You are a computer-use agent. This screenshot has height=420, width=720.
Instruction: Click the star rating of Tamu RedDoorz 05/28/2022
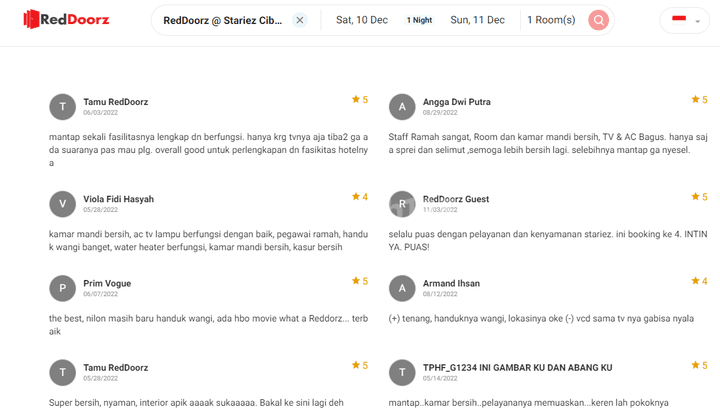point(360,365)
